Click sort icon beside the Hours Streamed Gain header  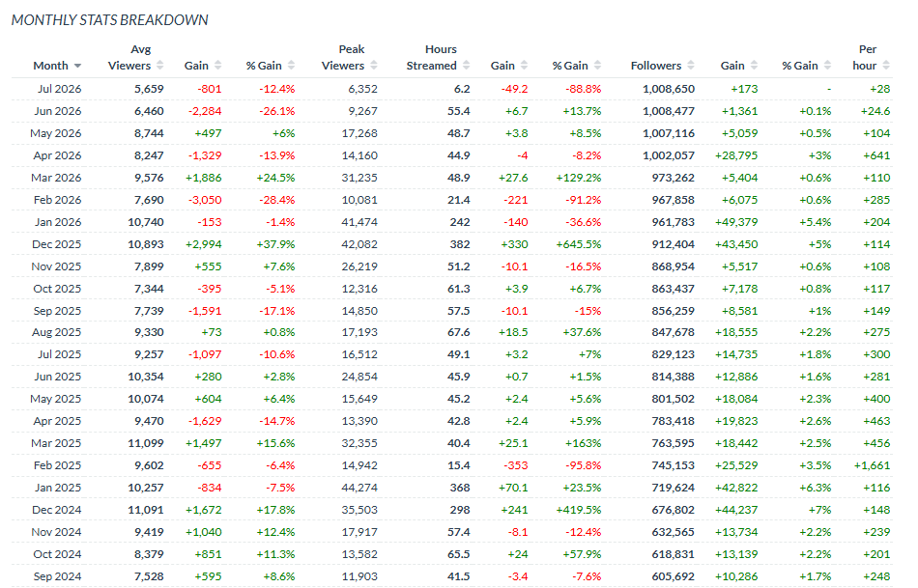pyautogui.click(x=524, y=66)
